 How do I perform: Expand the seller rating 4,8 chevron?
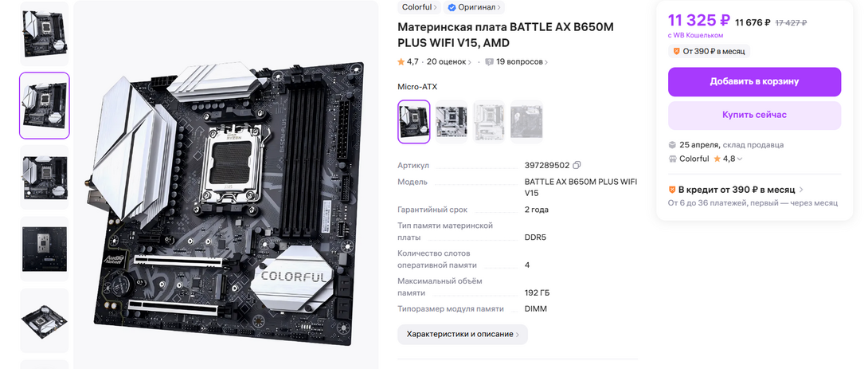coord(740,159)
